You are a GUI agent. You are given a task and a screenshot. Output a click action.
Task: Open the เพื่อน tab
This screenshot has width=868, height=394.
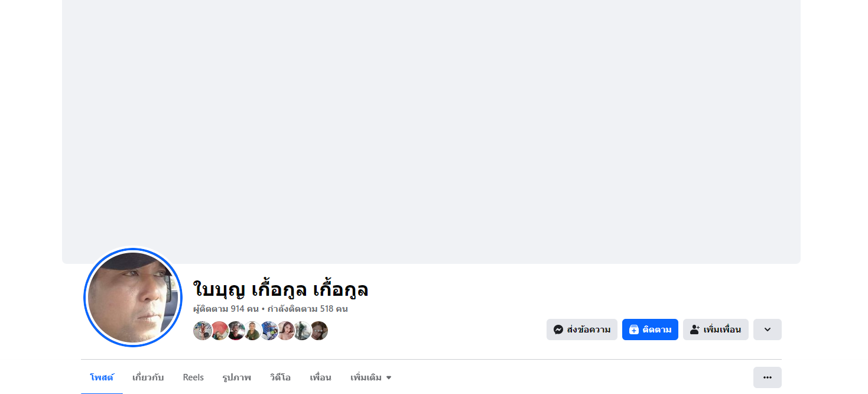pos(320,377)
